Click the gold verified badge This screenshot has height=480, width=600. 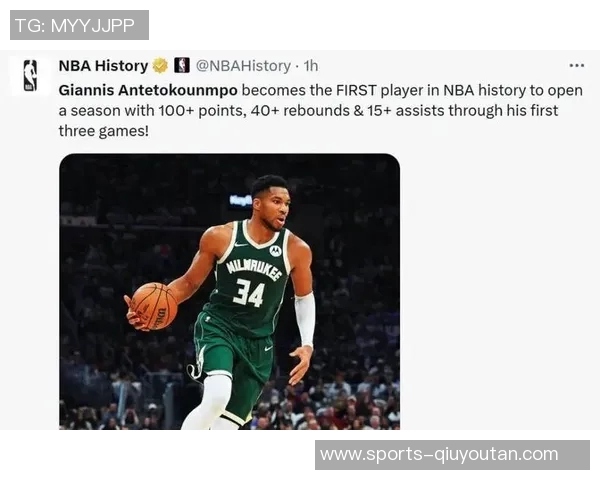(160, 65)
